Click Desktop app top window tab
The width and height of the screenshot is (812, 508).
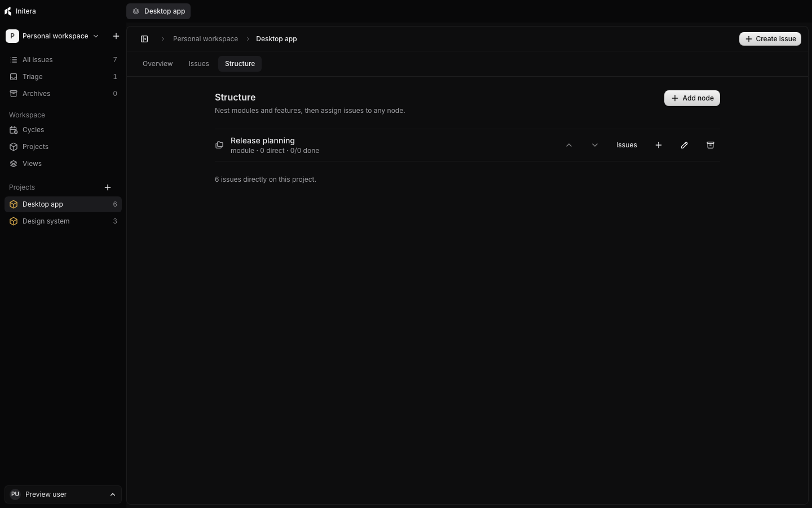coord(158,11)
